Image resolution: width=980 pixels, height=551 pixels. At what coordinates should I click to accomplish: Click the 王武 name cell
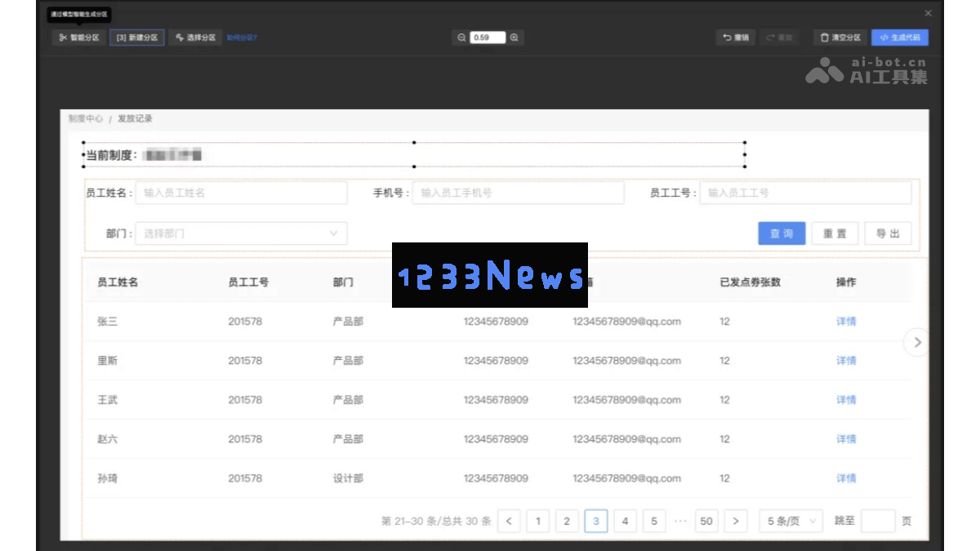pyautogui.click(x=107, y=400)
